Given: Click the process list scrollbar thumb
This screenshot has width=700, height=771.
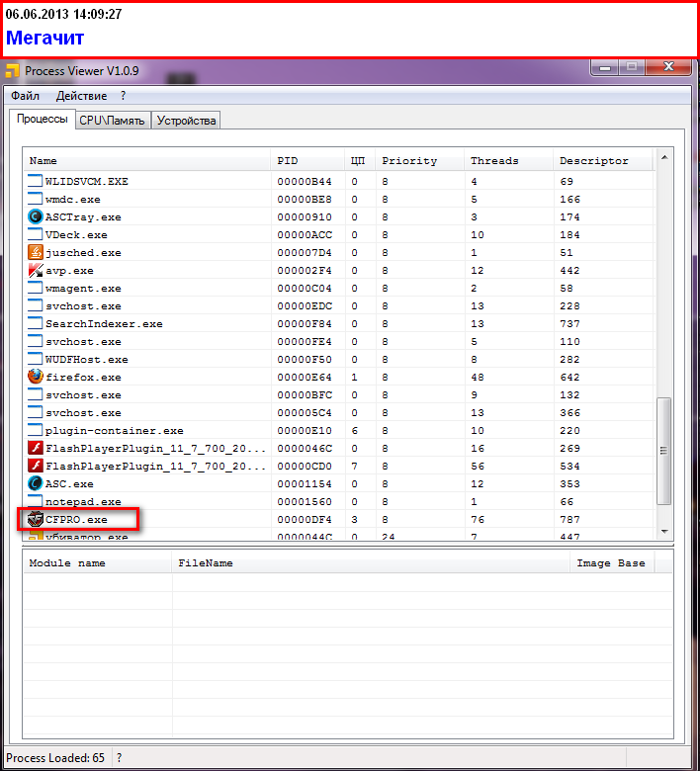Looking at the screenshot, I should (x=664, y=451).
